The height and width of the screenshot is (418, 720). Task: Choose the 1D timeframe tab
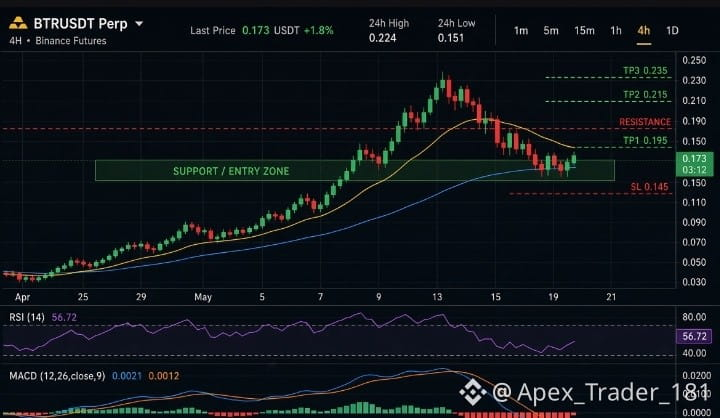pyautogui.click(x=672, y=31)
